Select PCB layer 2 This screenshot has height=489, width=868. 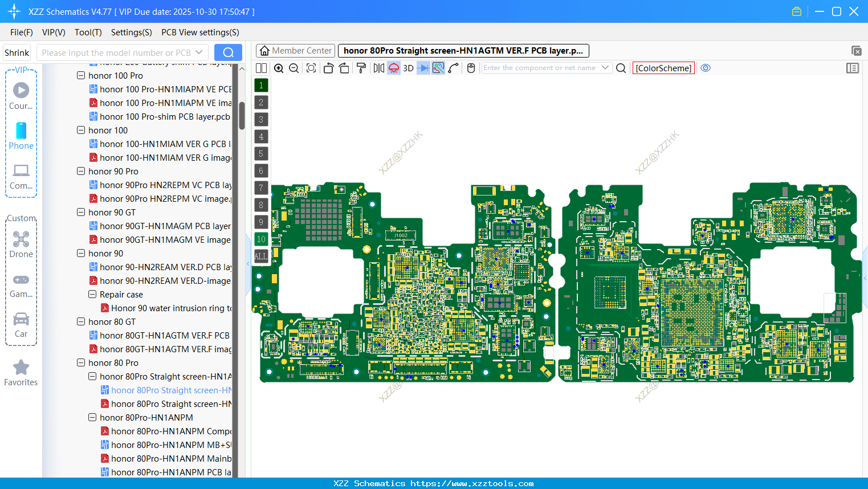tap(261, 102)
